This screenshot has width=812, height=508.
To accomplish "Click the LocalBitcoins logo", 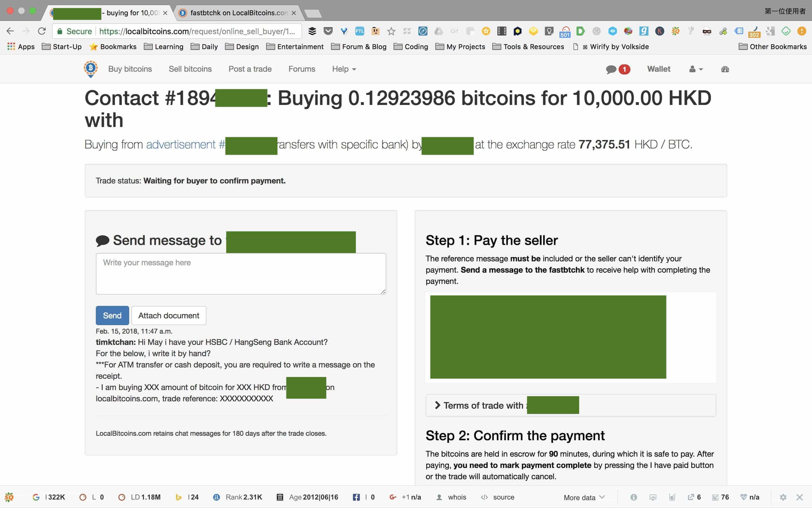I will pos(91,69).
